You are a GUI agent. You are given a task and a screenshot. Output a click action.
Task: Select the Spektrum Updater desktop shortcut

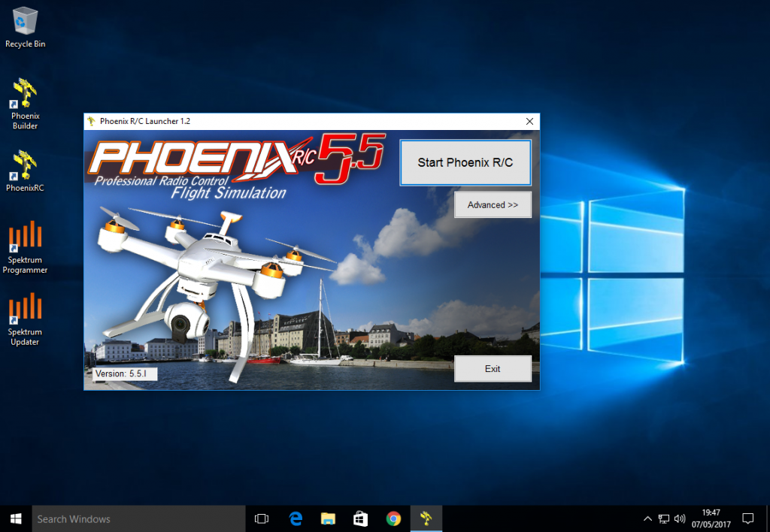pos(25,319)
